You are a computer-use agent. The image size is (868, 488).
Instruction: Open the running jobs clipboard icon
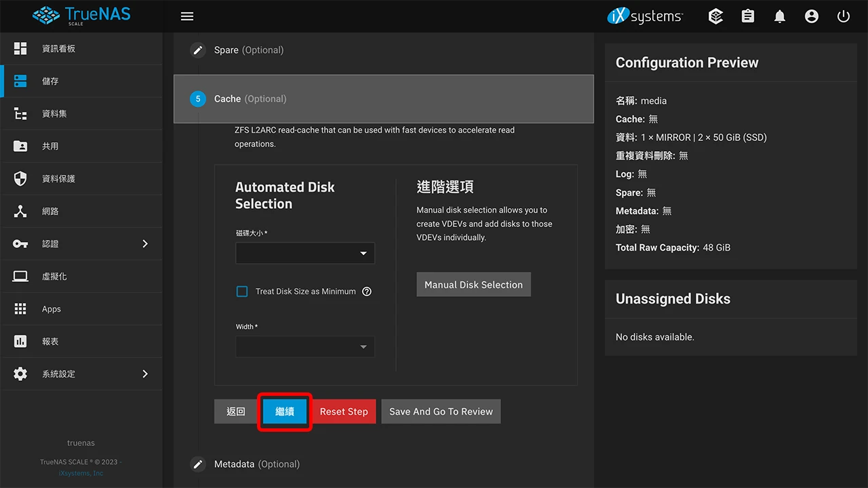pyautogui.click(x=747, y=16)
